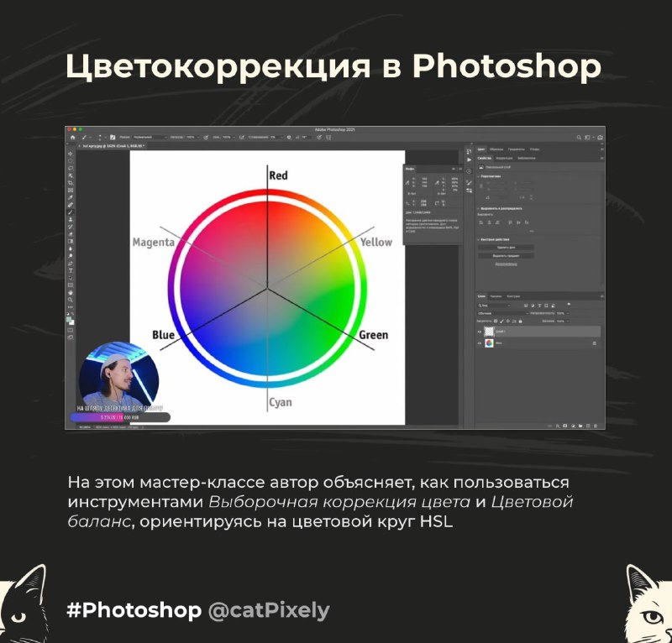Click the Select Subject quick action button
The height and width of the screenshot is (643, 672).
507,256
